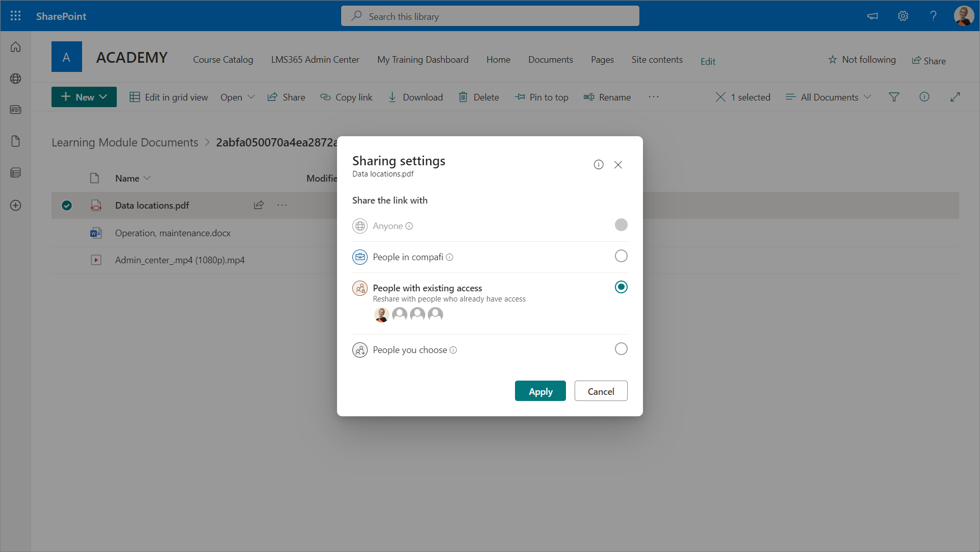Click the My sites globe icon in sidebar
The width and height of the screenshot is (980, 552).
coord(15,79)
